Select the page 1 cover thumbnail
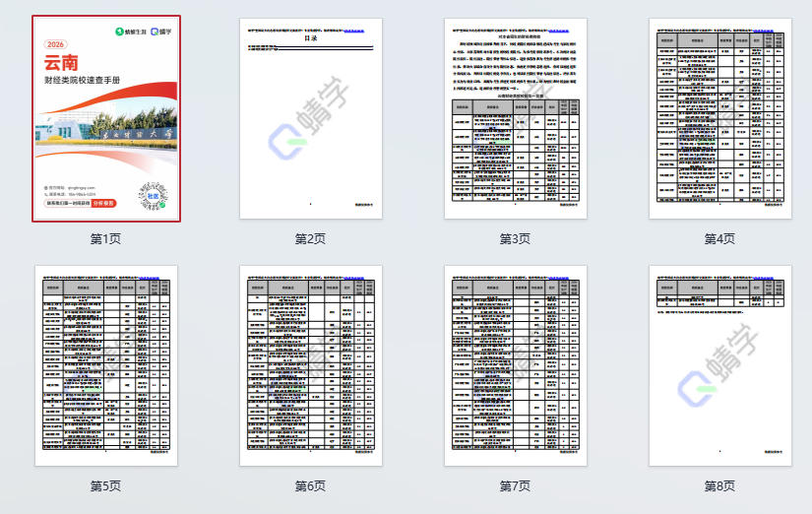Viewport: 812px width, 514px height. click(106, 119)
